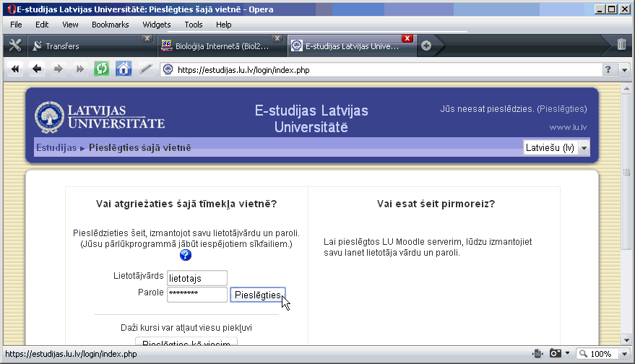Click the 100% zoom level control
635x364 pixels.
pos(597,354)
